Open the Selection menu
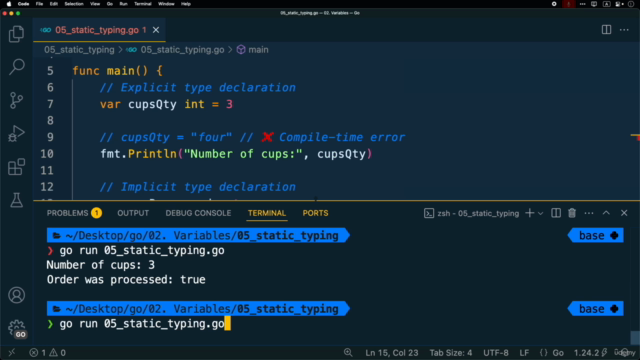Image resolution: width=640 pixels, height=360 pixels. coord(74,4)
